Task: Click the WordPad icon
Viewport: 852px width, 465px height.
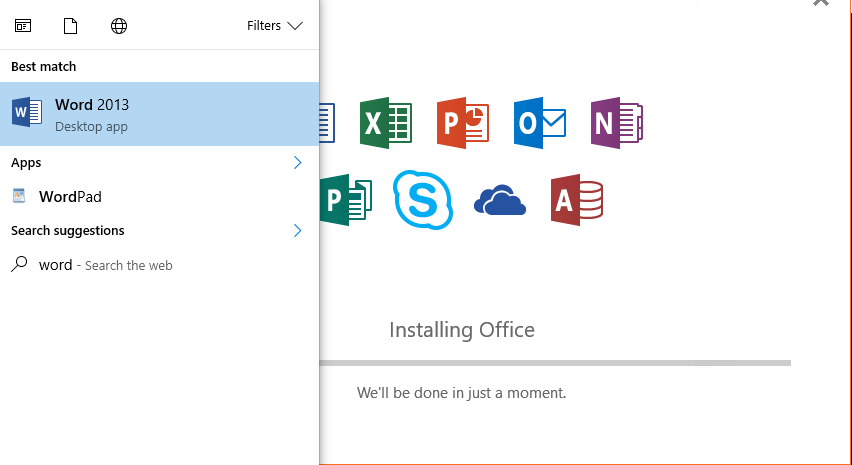Action: (x=19, y=196)
